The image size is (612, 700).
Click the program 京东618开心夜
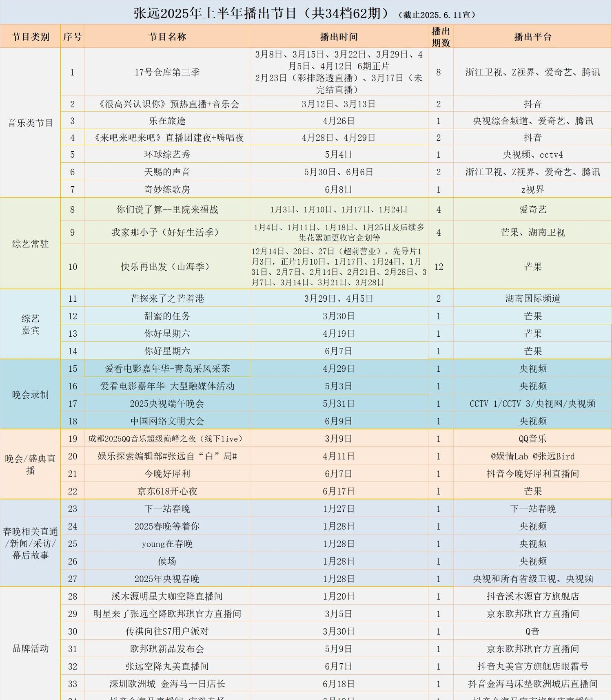(x=167, y=491)
